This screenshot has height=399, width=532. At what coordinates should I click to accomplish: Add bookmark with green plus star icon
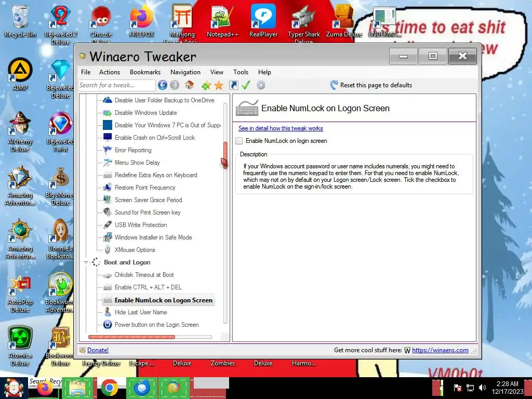point(206,86)
